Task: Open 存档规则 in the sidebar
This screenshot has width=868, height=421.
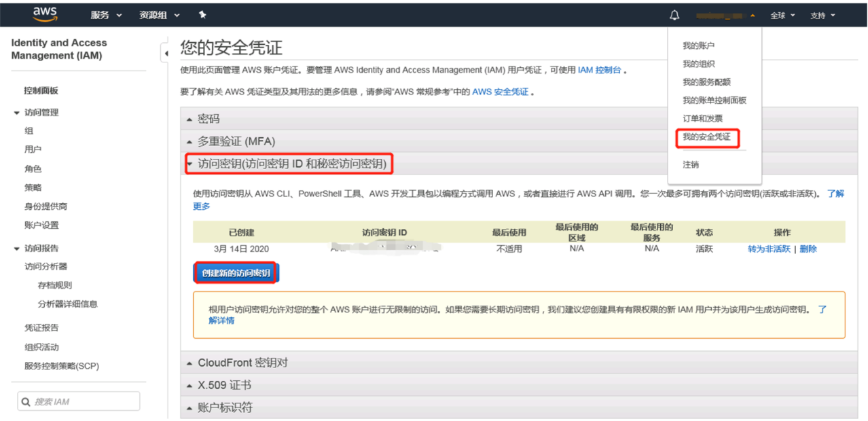Action: tap(55, 286)
